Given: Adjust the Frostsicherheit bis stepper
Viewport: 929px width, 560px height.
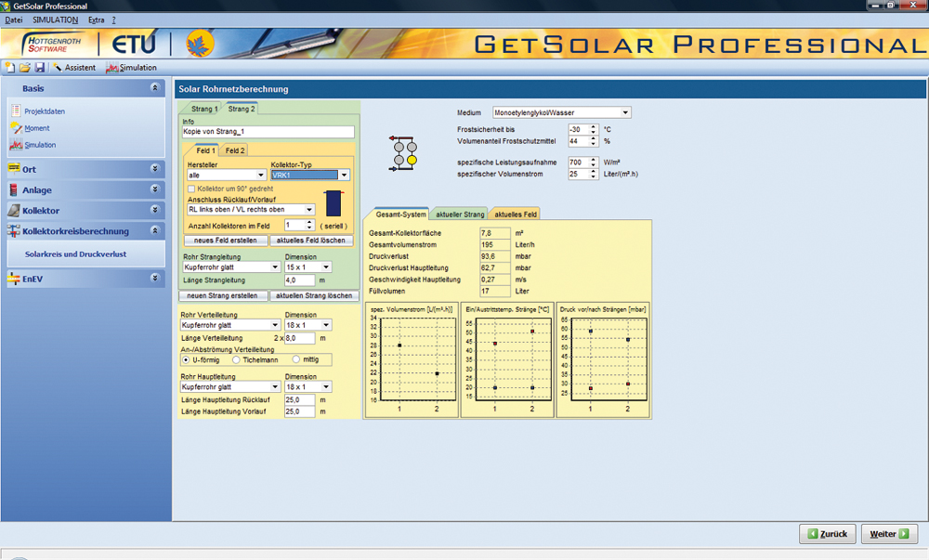Looking at the screenshot, I should click(x=593, y=129).
